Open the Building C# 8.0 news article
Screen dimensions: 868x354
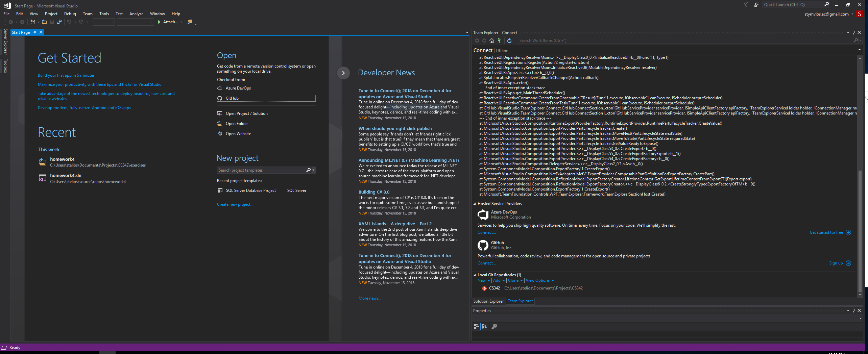click(374, 192)
